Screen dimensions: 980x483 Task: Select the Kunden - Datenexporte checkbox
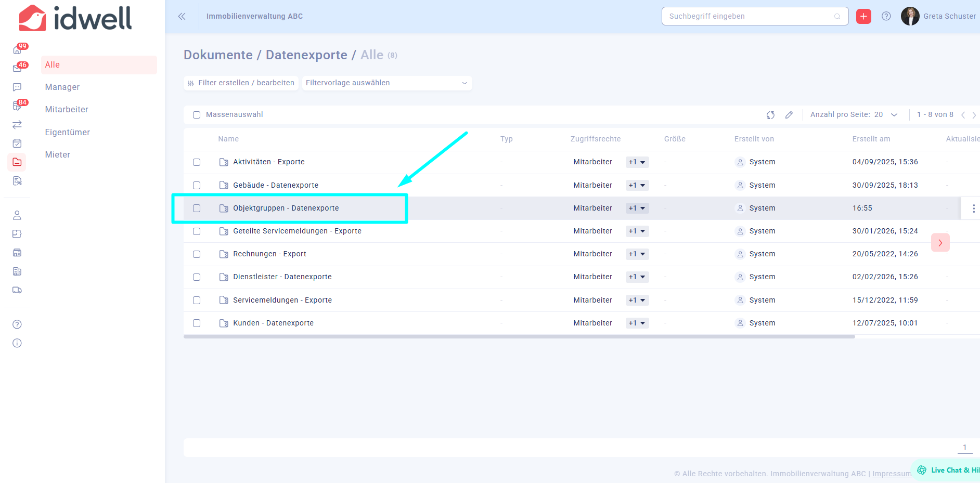click(x=197, y=323)
